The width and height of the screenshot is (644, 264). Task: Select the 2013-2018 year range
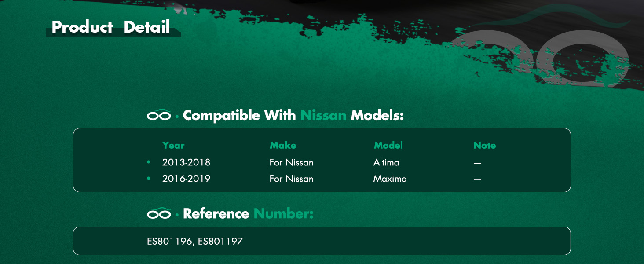pyautogui.click(x=186, y=162)
